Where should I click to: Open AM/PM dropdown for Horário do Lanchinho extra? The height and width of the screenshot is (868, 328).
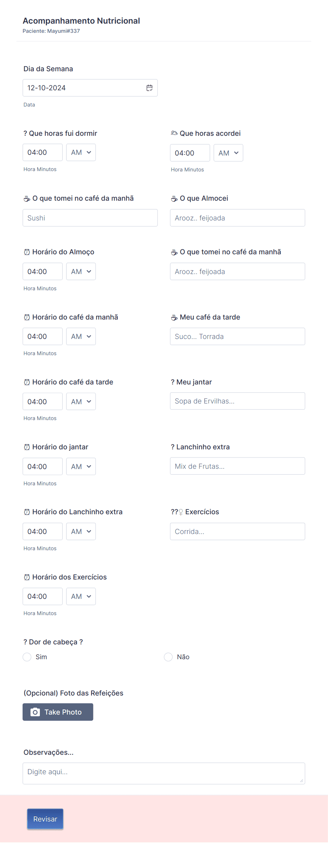tap(81, 531)
